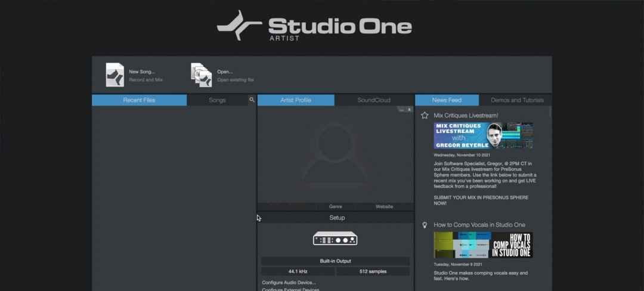Click the Studio One Artist logo
Screen dimensions: 644x291
314,26
